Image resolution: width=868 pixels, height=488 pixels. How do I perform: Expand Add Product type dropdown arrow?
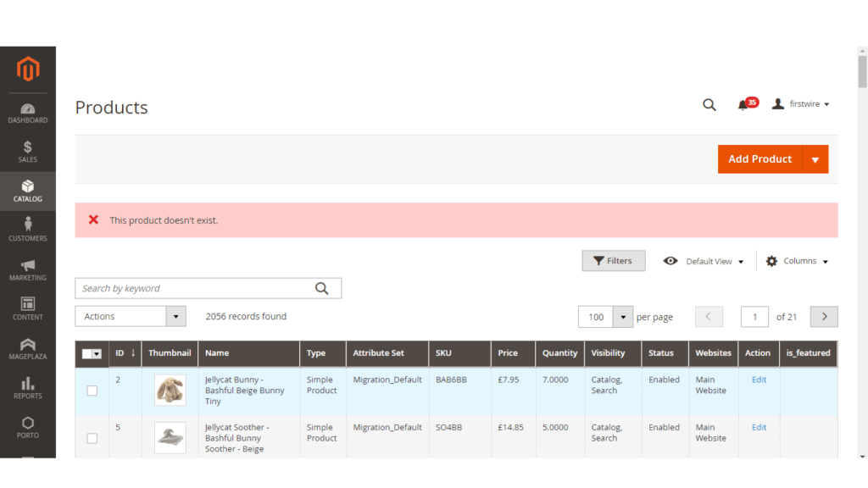tap(815, 159)
